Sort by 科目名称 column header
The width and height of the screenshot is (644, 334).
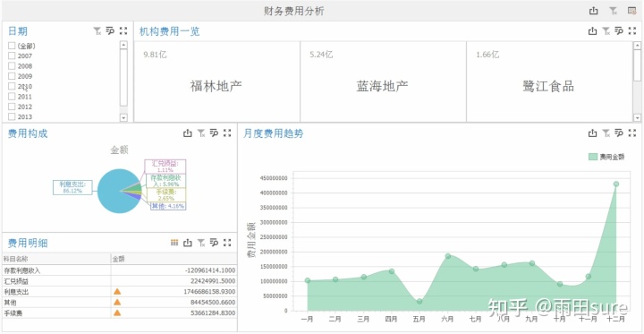[56, 259]
